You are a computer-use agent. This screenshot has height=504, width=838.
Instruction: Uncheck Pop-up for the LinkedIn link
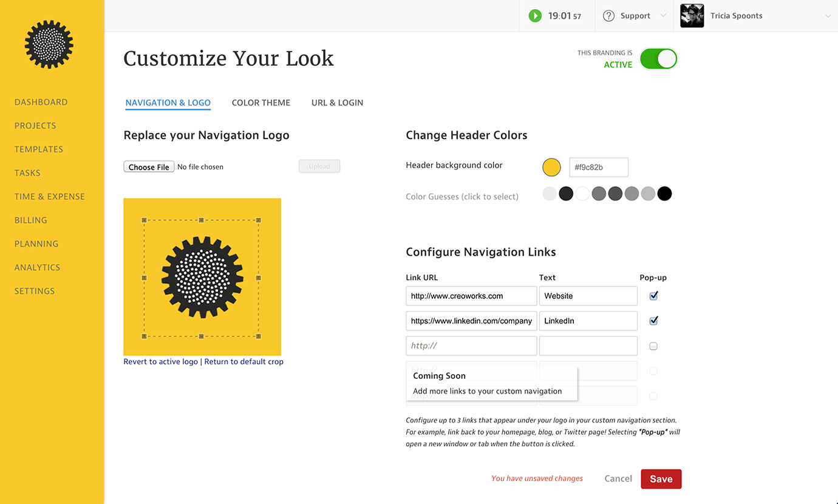[653, 321]
